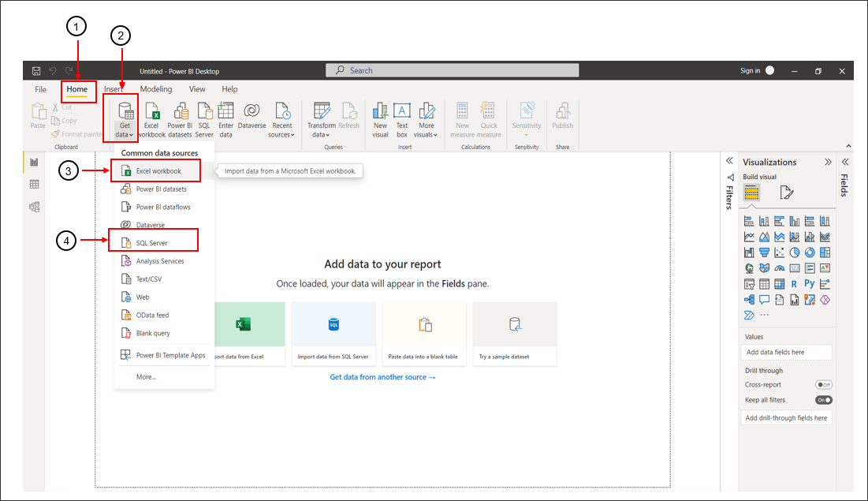This screenshot has width=868, height=501.
Task: Click in the Search box in title bar
Action: click(453, 70)
